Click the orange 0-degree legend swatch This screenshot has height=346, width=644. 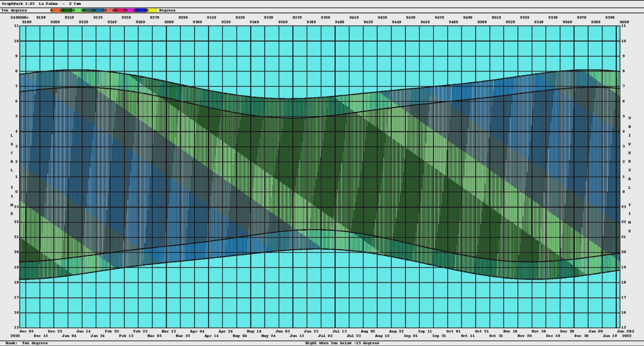[55, 10]
